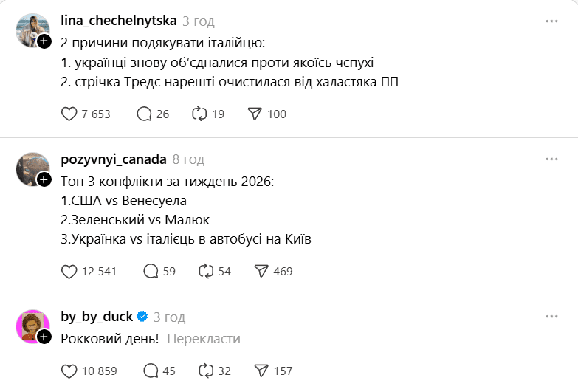578x392 pixels.
Task: Repost by_by_duck's thread
Action: tap(205, 371)
